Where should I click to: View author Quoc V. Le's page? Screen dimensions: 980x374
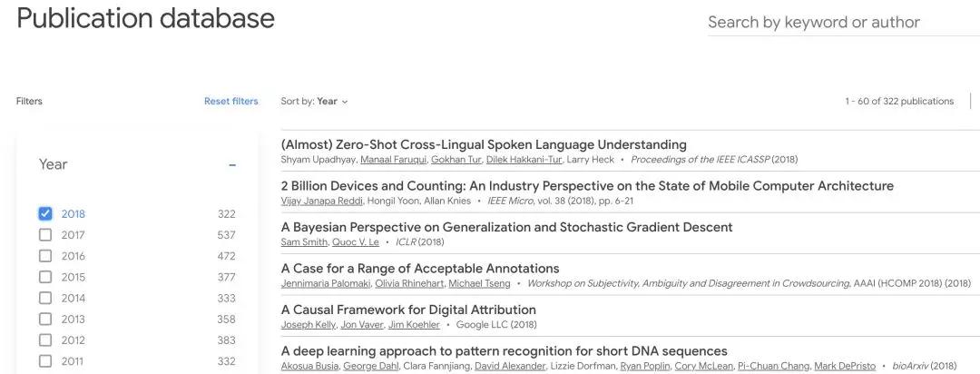click(356, 242)
